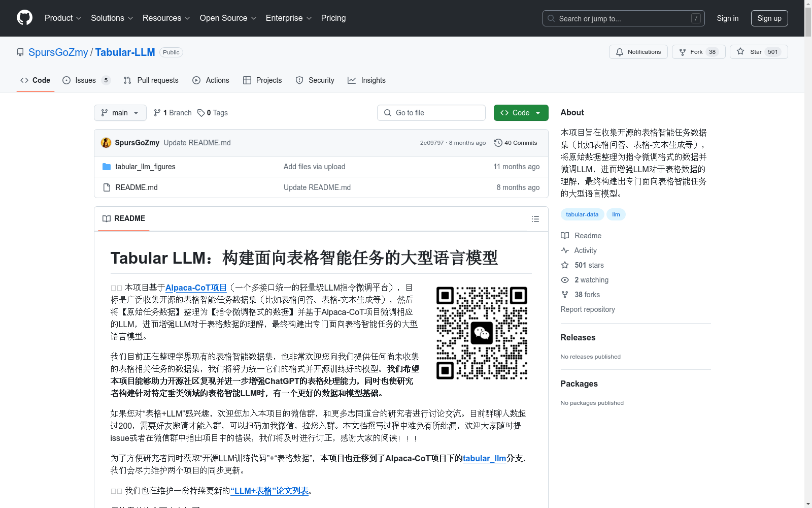Click the Notifications bell button

click(638, 52)
